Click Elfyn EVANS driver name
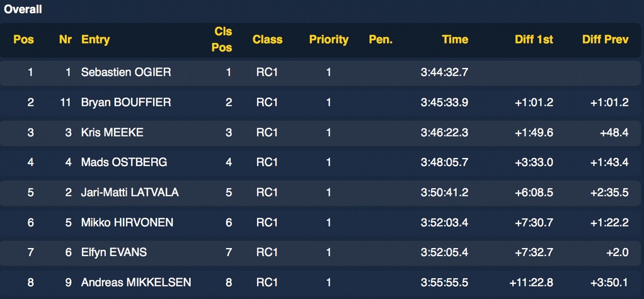 pyautogui.click(x=114, y=252)
